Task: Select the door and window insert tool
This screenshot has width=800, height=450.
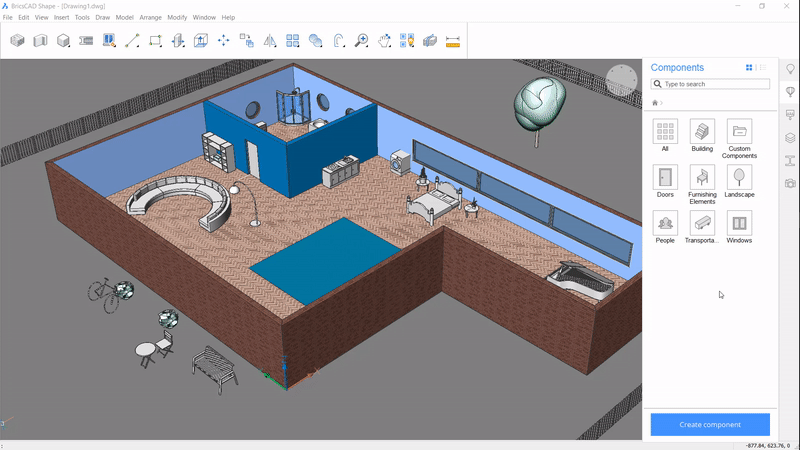Action: tap(109, 40)
